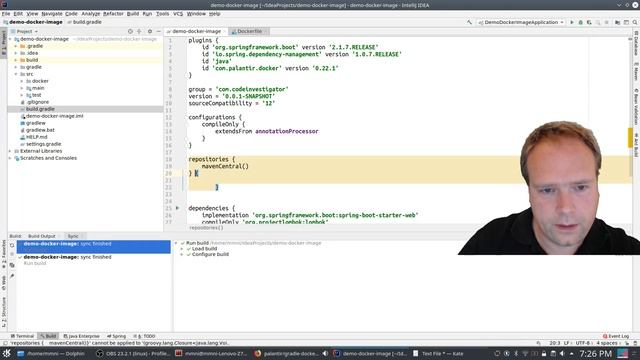Screen dimensions: 640x360
Task: Click the 7:26 PM clock
Action: pos(596,353)
